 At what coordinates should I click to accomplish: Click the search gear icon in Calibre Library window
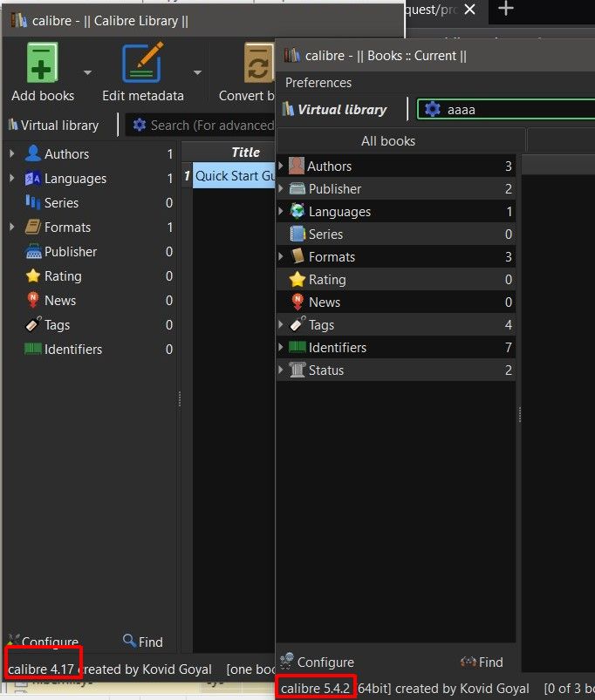coord(140,125)
